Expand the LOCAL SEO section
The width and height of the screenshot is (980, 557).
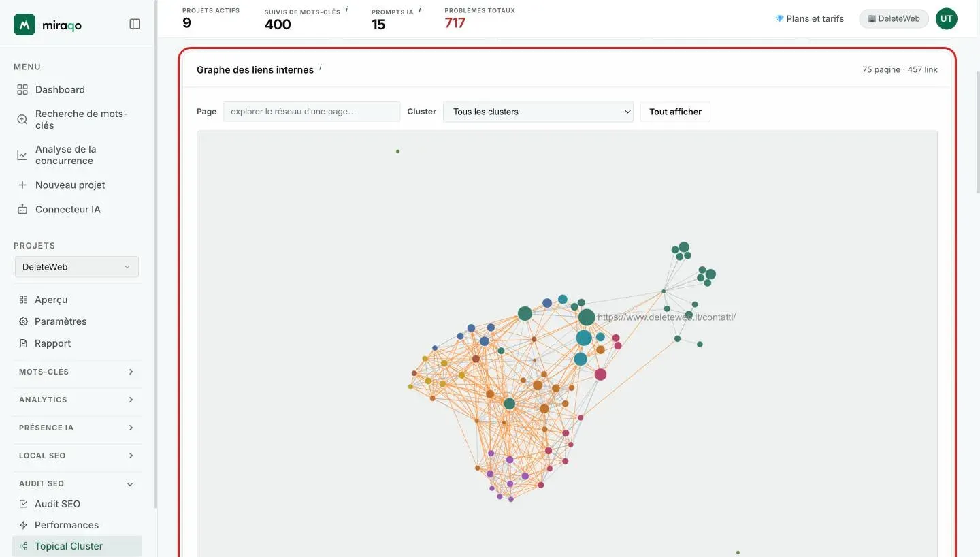(x=77, y=456)
